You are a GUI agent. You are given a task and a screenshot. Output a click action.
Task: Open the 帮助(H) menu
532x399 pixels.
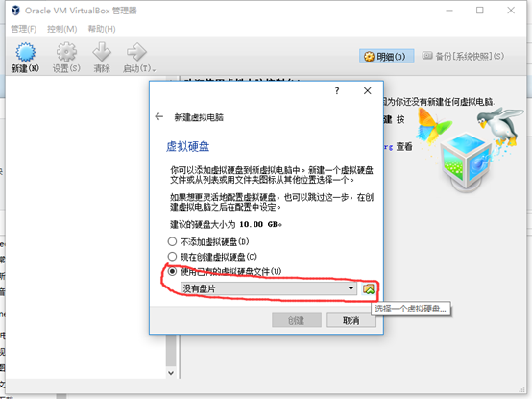click(102, 29)
